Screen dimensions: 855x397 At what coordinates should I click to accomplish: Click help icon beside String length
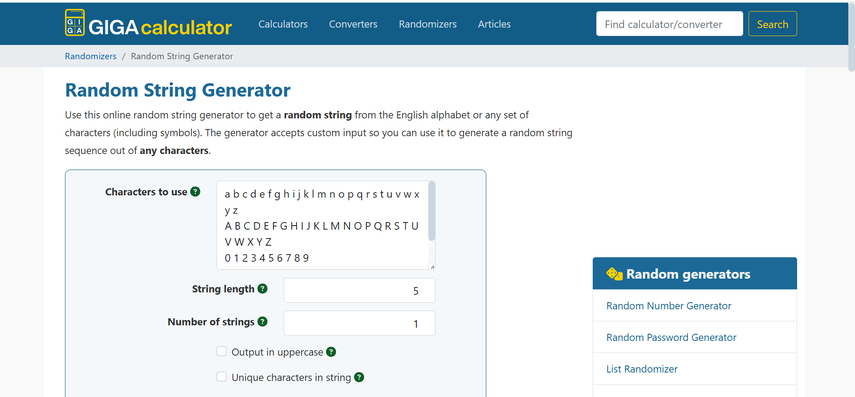click(x=262, y=288)
